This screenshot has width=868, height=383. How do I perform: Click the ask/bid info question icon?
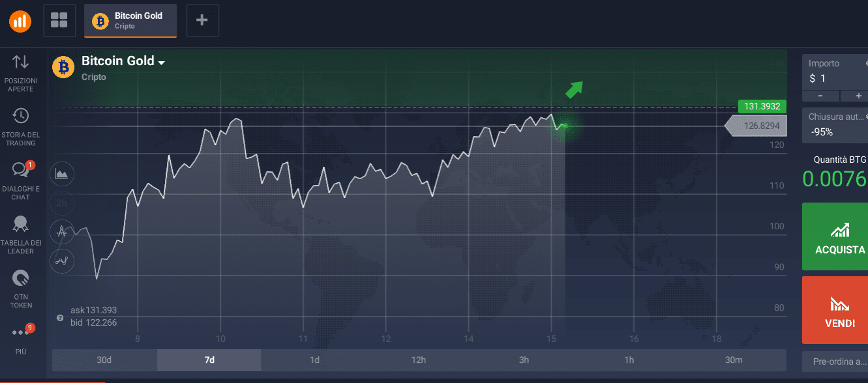(x=60, y=318)
